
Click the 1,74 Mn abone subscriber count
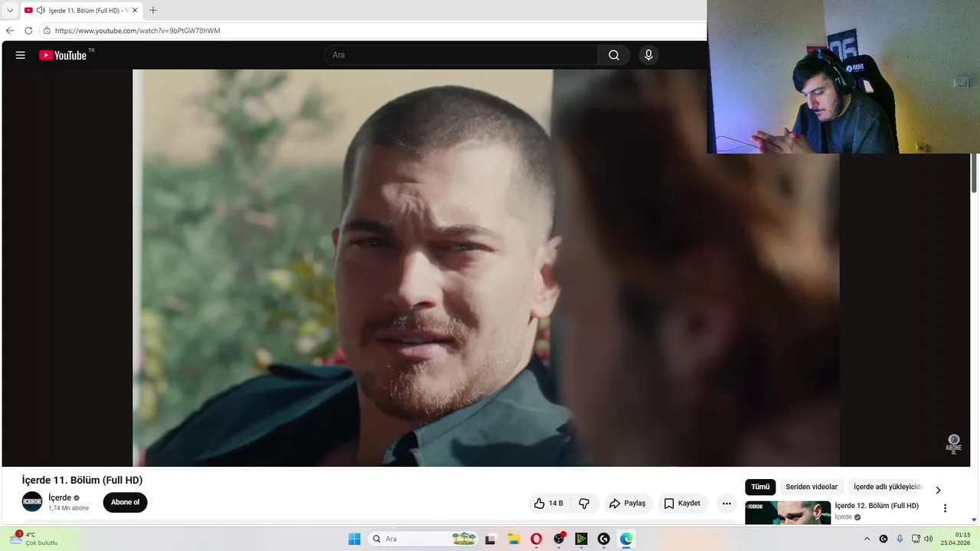click(x=69, y=508)
